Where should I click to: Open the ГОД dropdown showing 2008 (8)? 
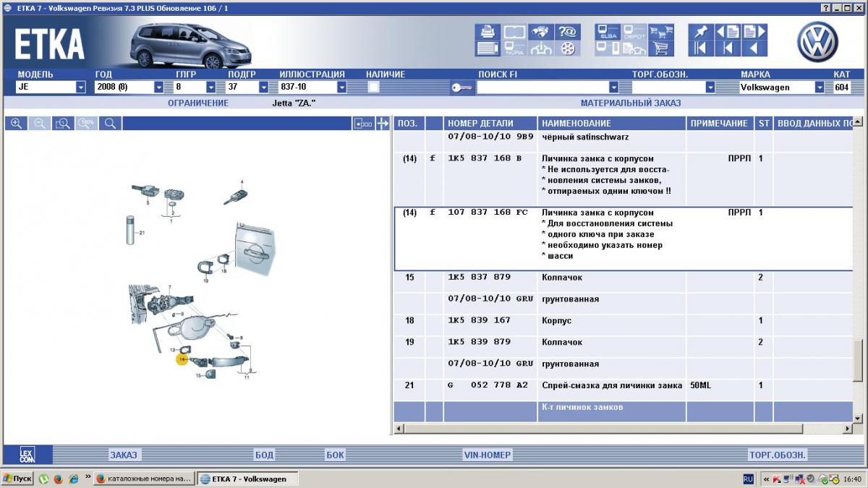(x=159, y=87)
